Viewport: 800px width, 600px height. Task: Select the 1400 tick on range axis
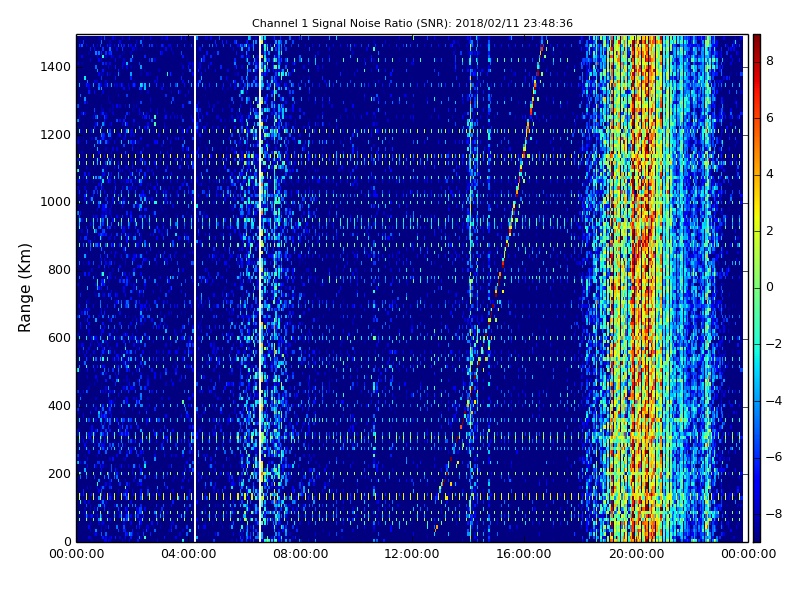(56, 67)
